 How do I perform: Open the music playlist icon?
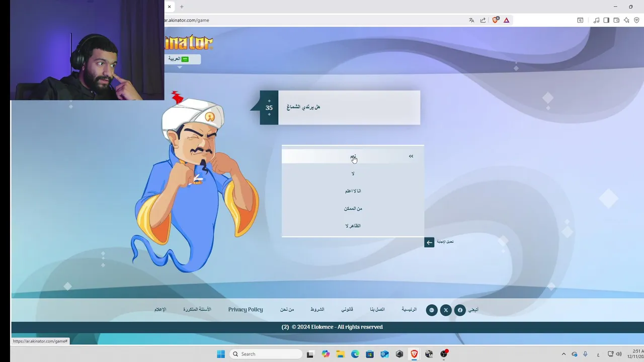[x=596, y=20]
